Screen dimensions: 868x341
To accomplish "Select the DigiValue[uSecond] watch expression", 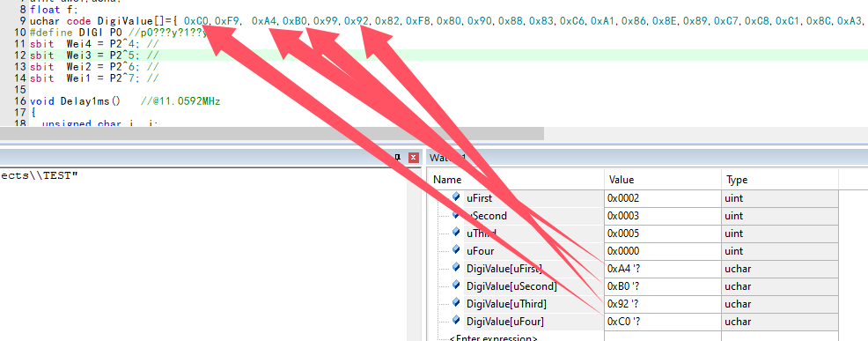I will (511, 286).
